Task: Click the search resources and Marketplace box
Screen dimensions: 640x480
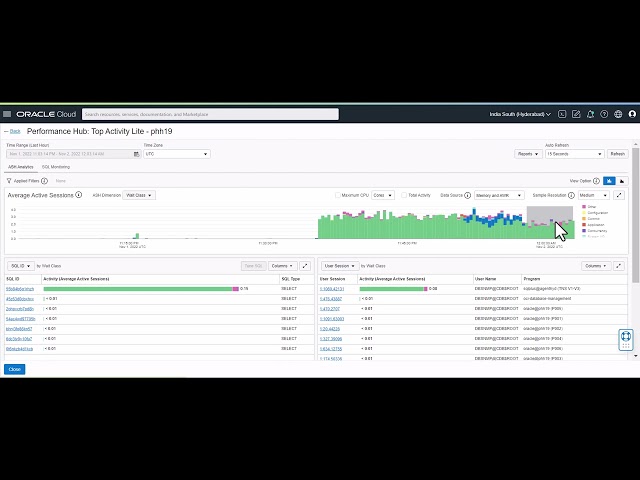Action: pos(210,114)
